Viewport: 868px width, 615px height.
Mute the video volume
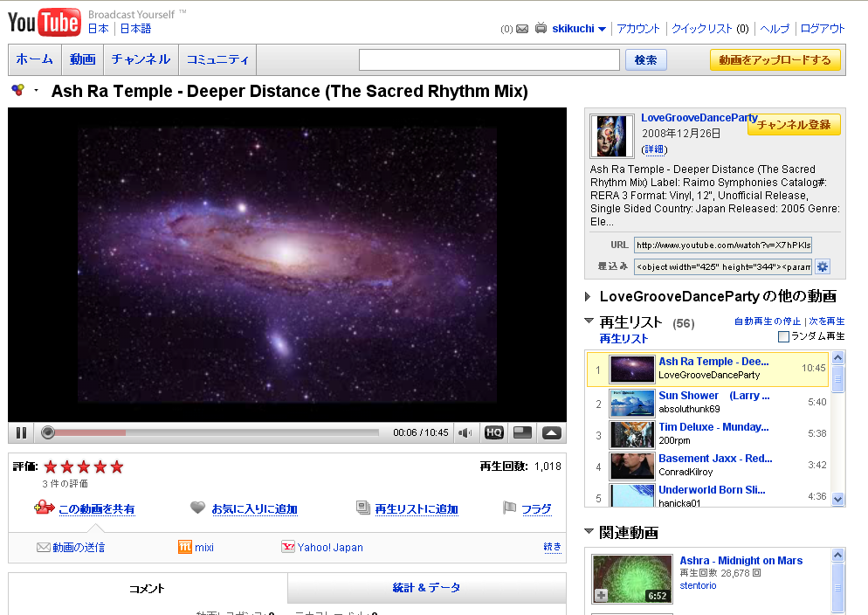pyautogui.click(x=465, y=433)
